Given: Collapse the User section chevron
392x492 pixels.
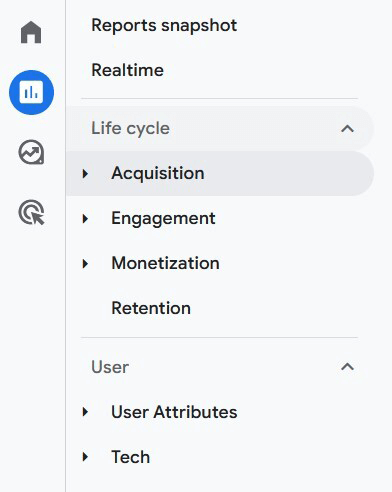Looking at the screenshot, I should pos(347,367).
